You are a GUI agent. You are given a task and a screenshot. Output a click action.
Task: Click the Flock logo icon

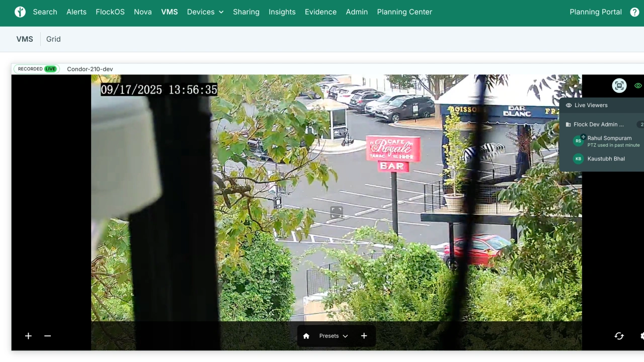click(x=20, y=12)
